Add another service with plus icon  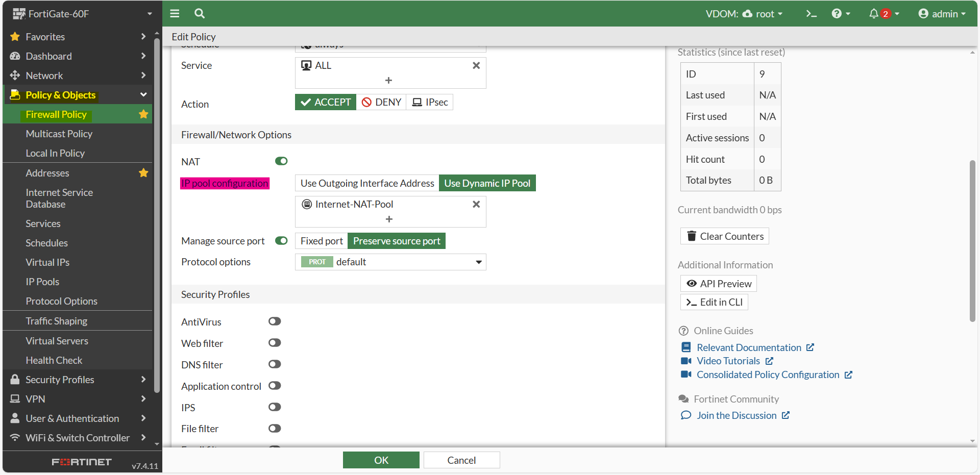[389, 80]
